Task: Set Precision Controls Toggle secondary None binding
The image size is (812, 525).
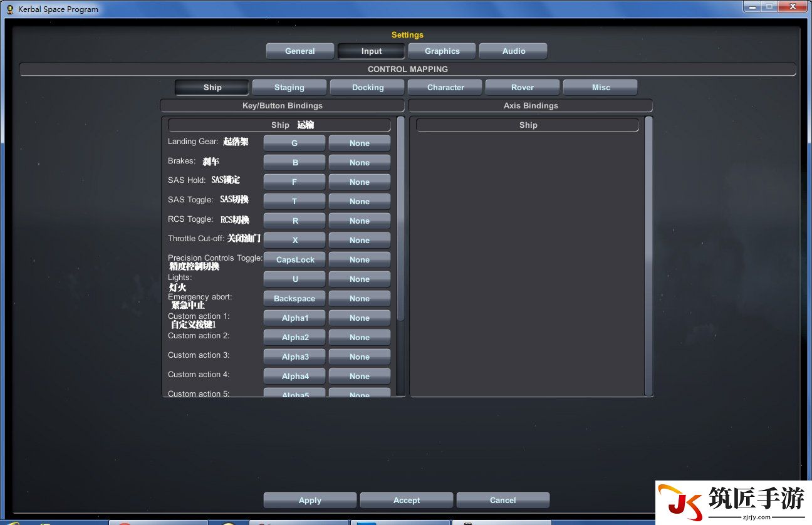Action: [360, 260]
